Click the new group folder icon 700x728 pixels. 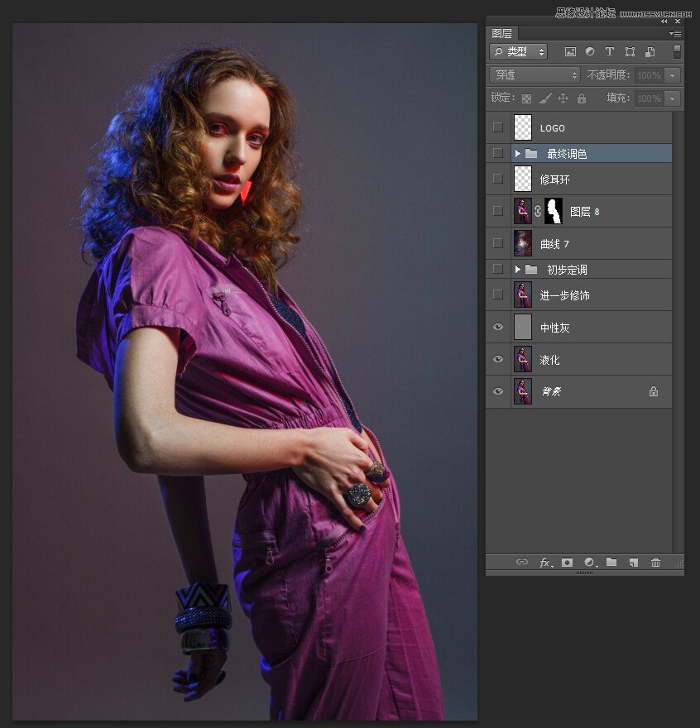coord(611,563)
